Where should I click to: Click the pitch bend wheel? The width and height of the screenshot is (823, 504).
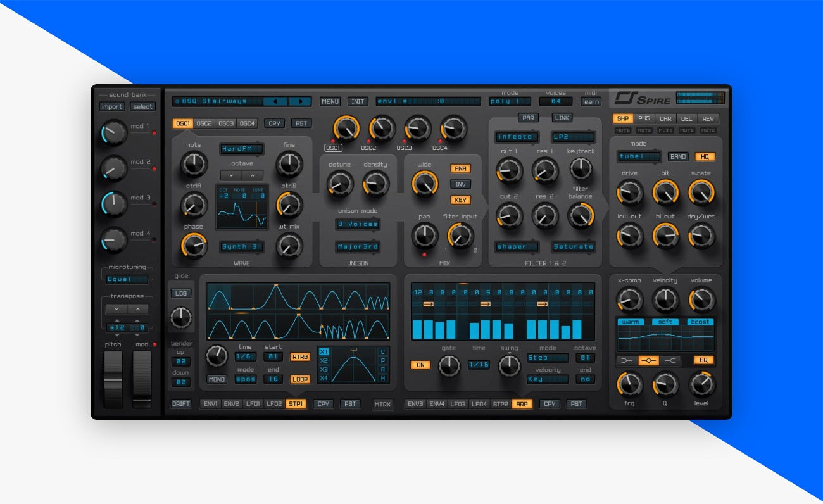[113, 379]
